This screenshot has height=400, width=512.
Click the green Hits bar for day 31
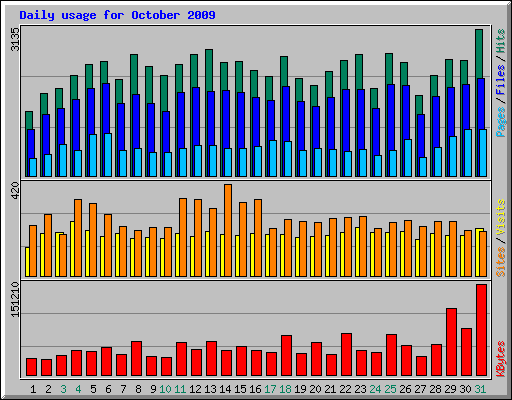479,53
